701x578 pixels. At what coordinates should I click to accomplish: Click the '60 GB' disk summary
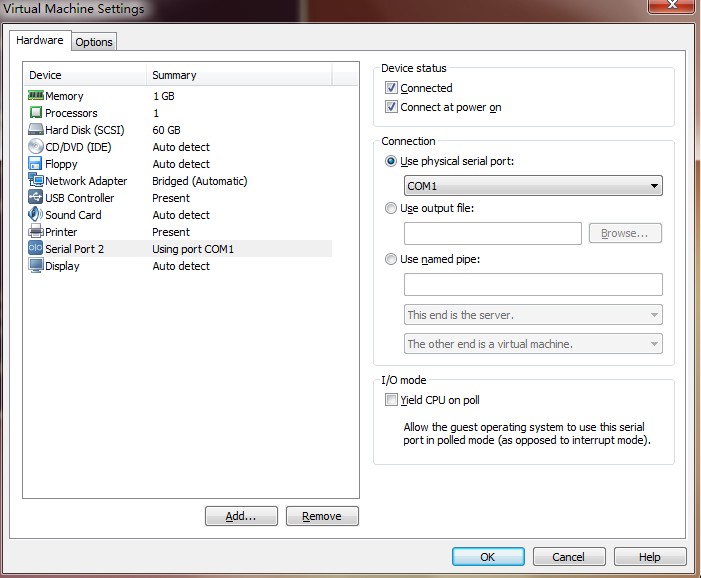pos(166,130)
